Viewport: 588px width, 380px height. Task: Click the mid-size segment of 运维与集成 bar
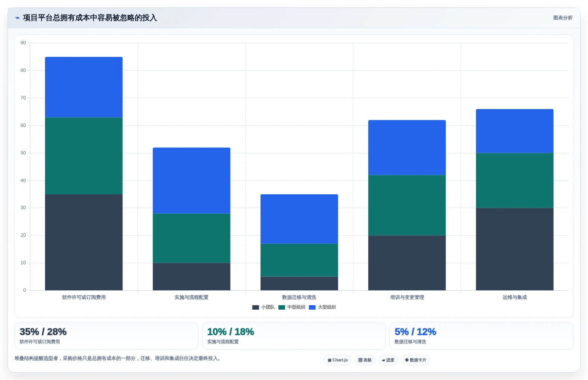[515, 181]
